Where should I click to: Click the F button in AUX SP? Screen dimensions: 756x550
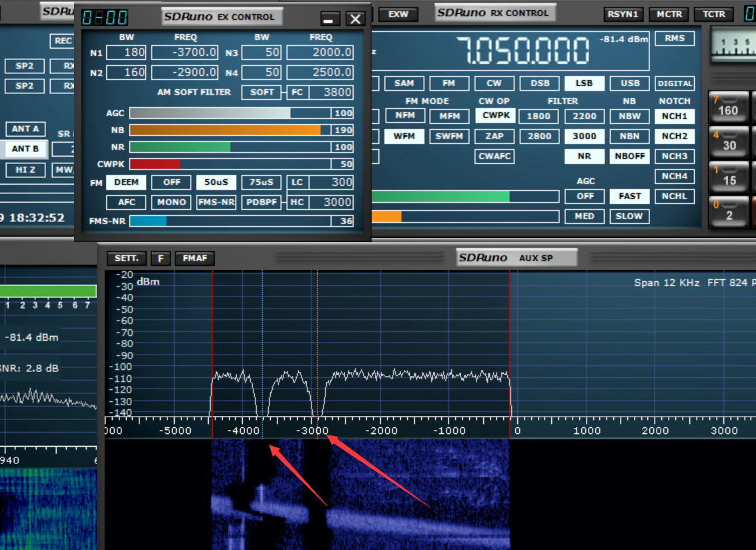coord(161,259)
